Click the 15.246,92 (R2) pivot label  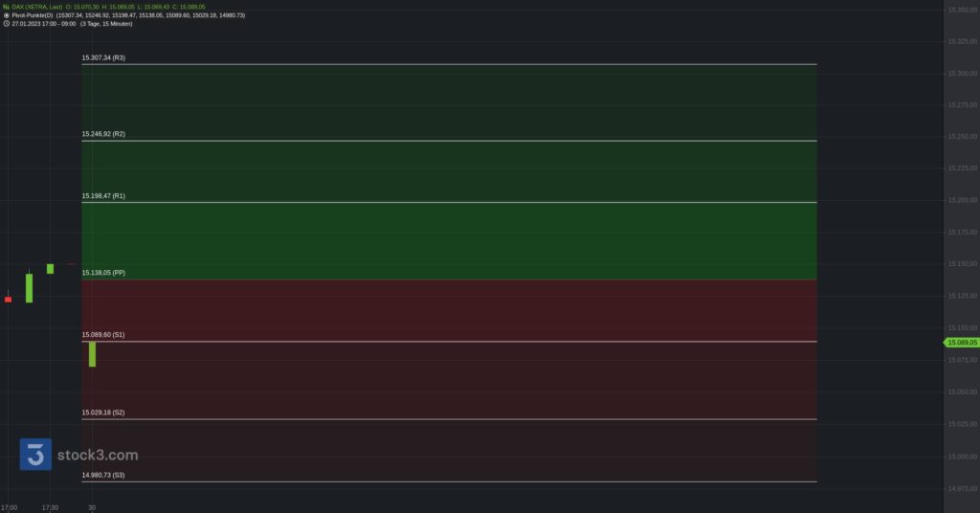click(103, 134)
